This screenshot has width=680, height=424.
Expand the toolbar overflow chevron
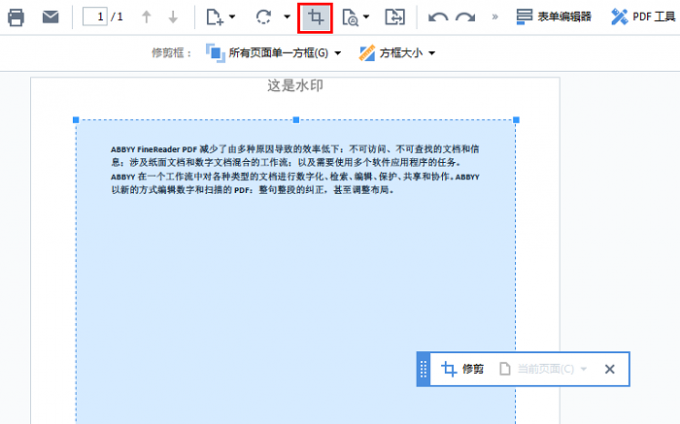pos(495,17)
